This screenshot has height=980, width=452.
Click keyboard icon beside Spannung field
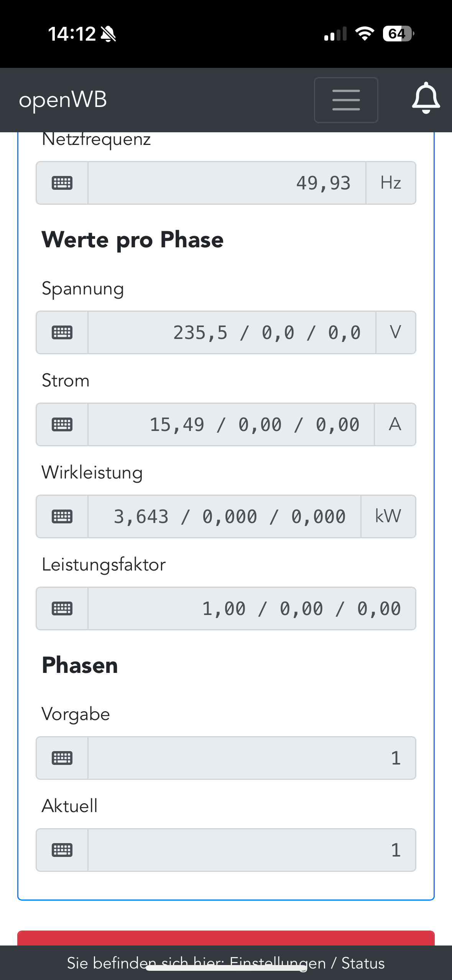(62, 332)
